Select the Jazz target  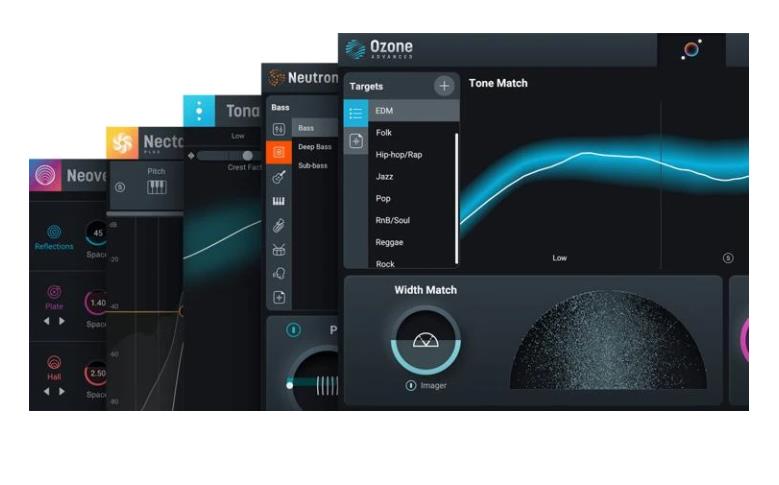pyautogui.click(x=384, y=176)
